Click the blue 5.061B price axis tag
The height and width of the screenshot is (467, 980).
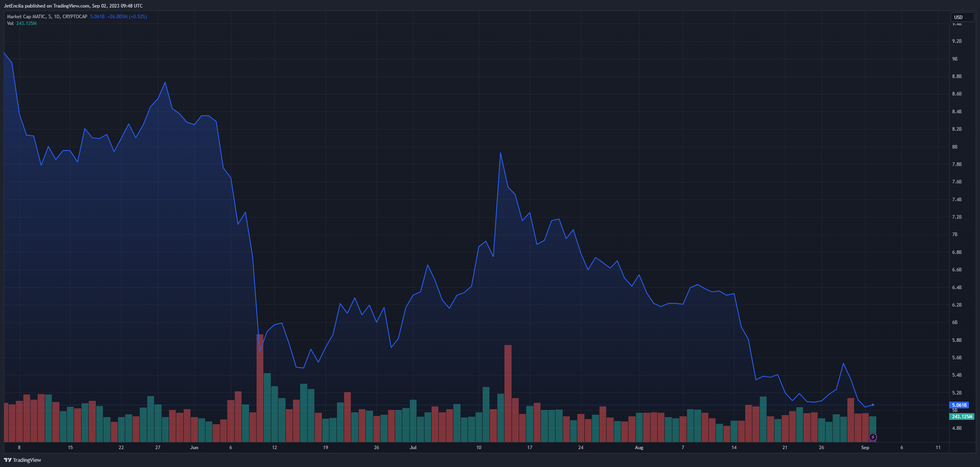(959, 405)
